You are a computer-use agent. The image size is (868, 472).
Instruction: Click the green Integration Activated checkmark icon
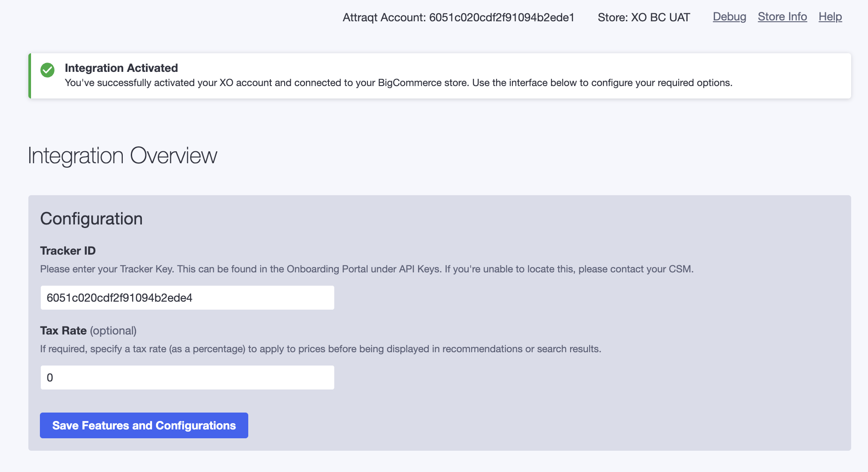(x=47, y=70)
